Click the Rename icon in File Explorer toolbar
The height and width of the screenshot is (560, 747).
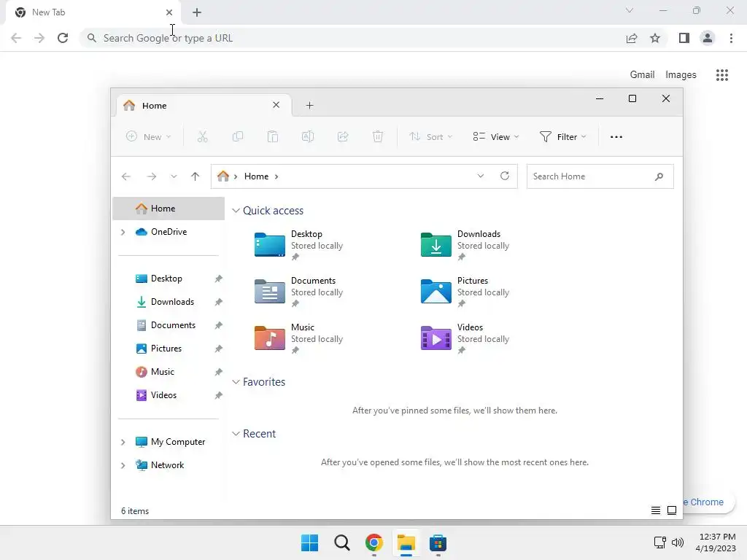click(308, 136)
